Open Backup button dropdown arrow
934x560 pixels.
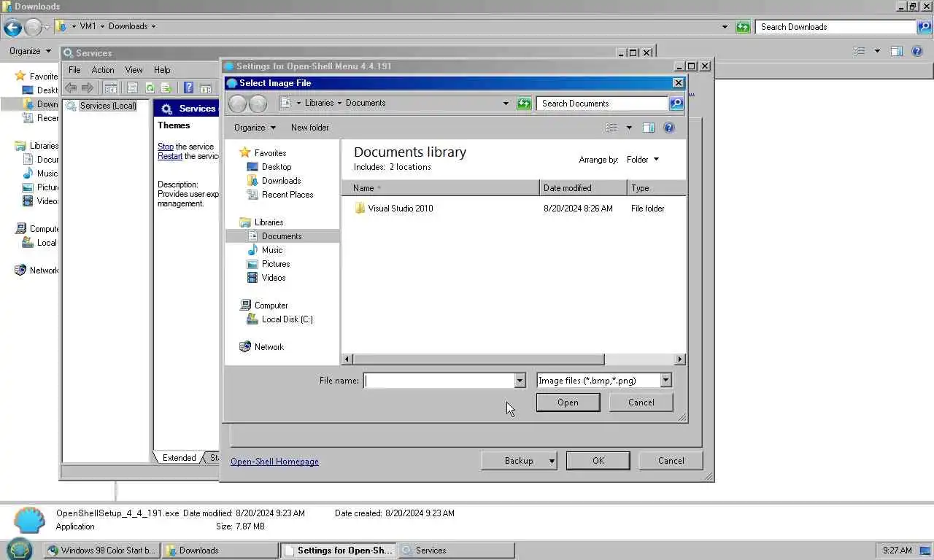(552, 461)
